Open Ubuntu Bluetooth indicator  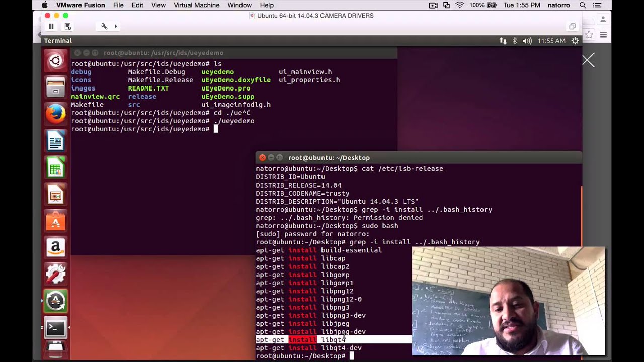pos(515,41)
